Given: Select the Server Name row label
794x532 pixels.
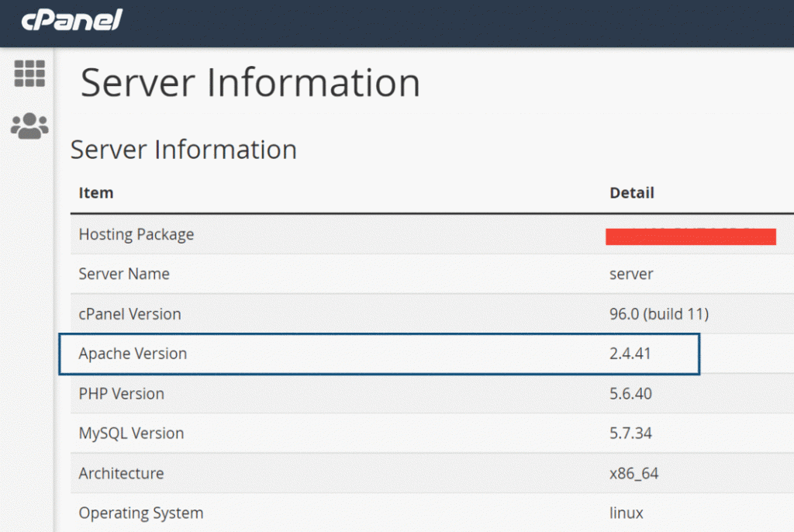Looking at the screenshot, I should [124, 274].
